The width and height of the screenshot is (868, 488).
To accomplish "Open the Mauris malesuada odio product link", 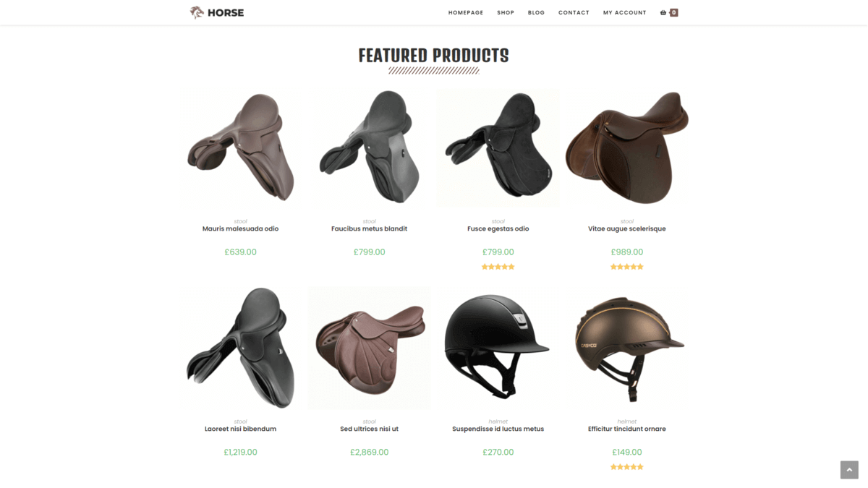I will click(240, 228).
